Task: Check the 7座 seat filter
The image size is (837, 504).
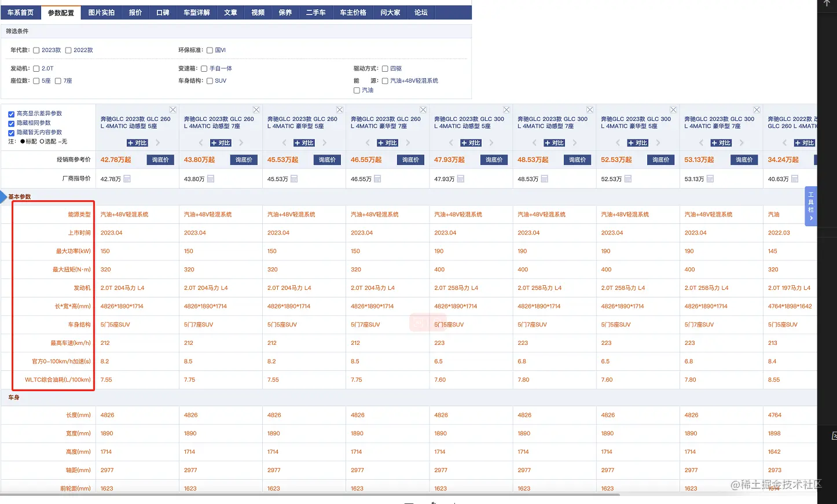Action: [x=58, y=81]
